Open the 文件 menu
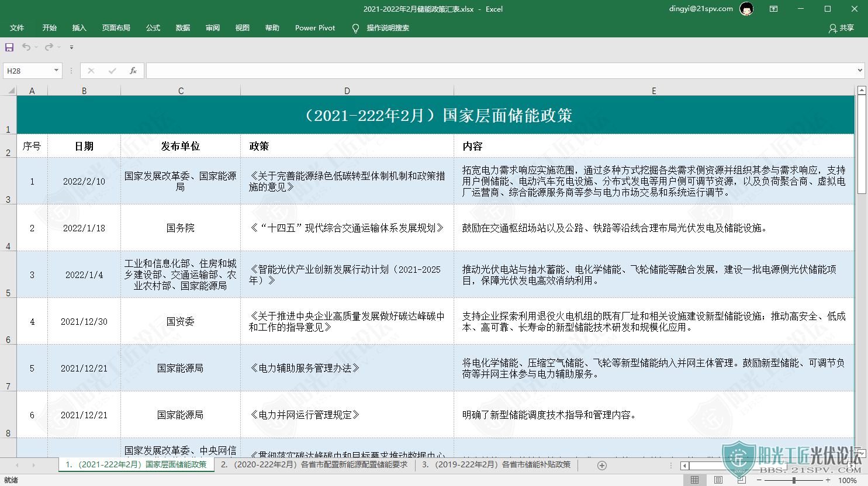This screenshot has width=868, height=486. 17,28
